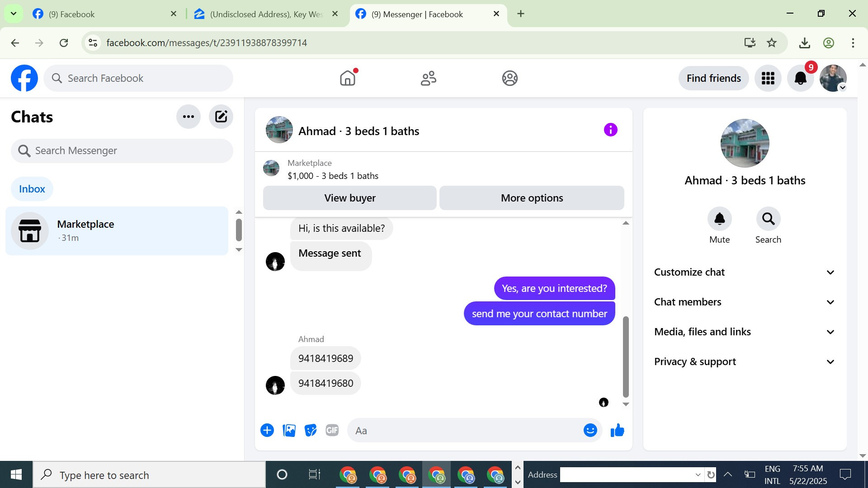Click the chat list scrollbar thumb
This screenshot has width=868, height=488.
(239, 230)
